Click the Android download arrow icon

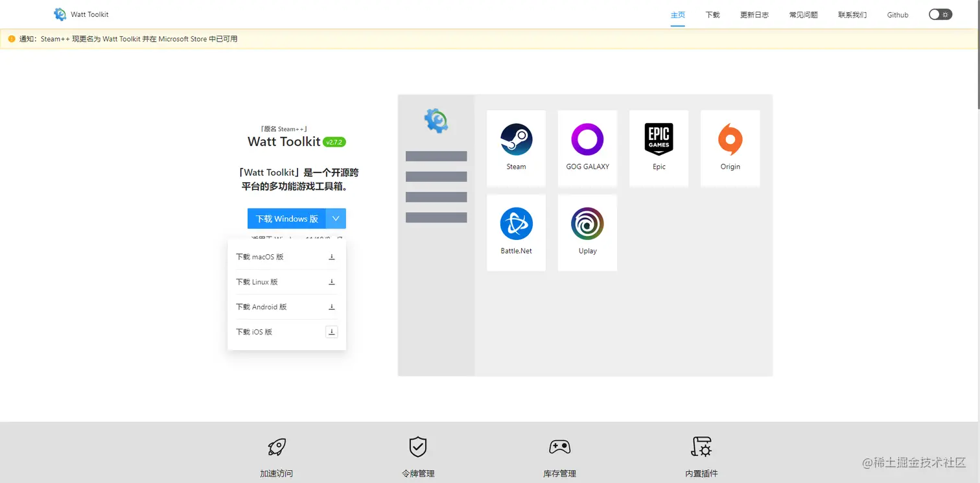[x=331, y=307]
